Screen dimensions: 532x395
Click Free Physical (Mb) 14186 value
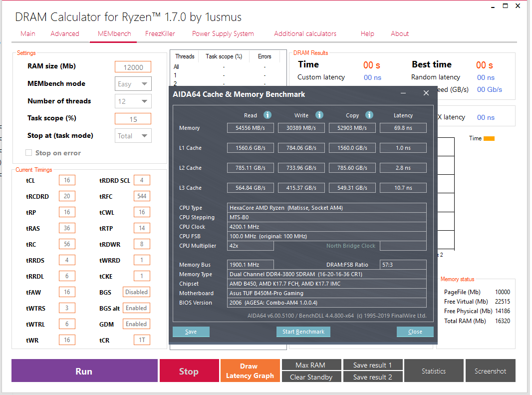[503, 311]
